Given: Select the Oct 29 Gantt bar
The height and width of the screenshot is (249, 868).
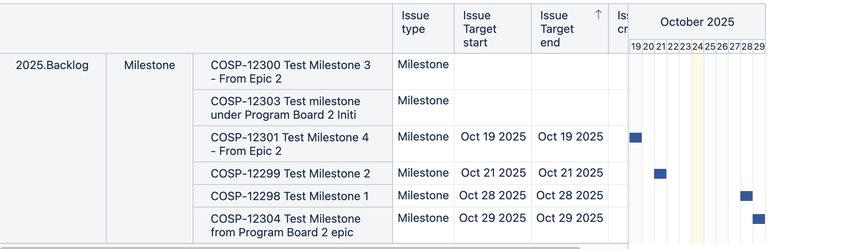Looking at the screenshot, I should [759, 219].
